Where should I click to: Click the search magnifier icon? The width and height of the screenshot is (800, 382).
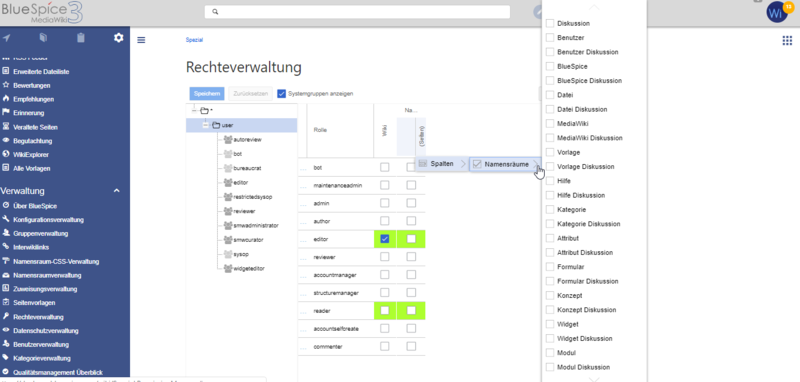click(215, 12)
